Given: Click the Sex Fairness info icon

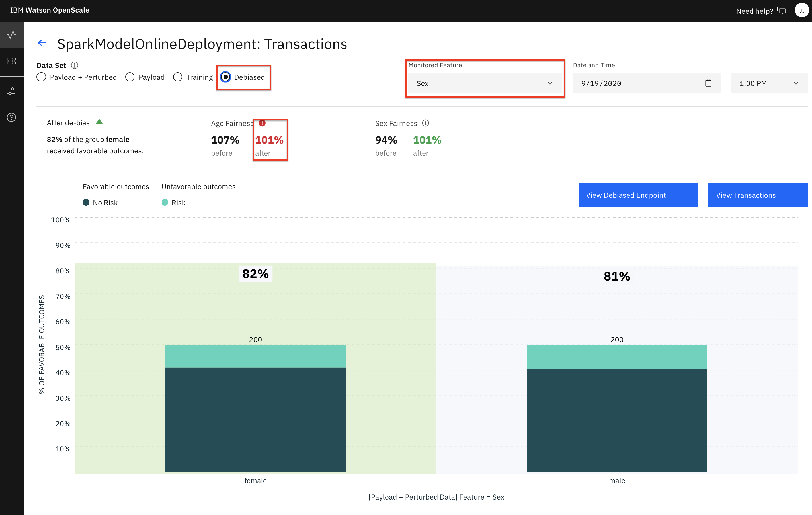Looking at the screenshot, I should click(x=426, y=123).
